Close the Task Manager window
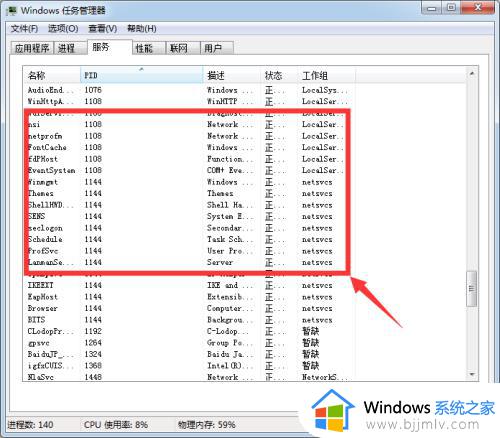500x438 pixels. coord(478,8)
